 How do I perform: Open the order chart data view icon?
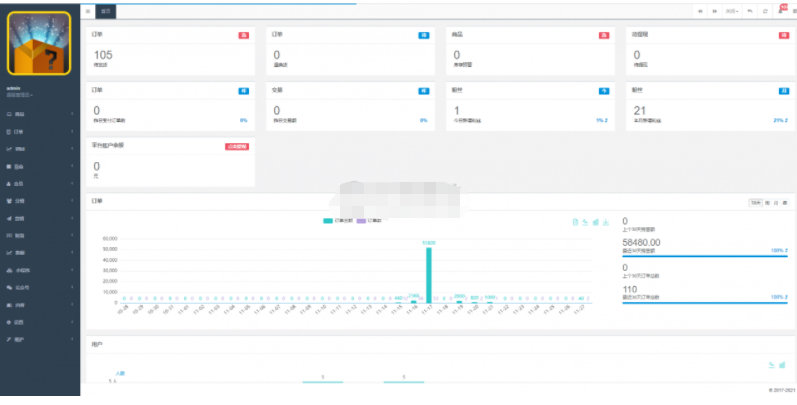[574, 221]
